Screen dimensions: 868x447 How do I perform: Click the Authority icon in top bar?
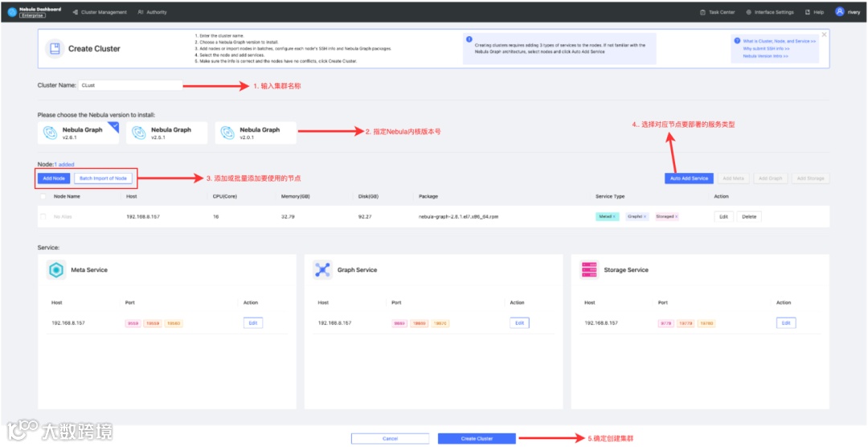pos(140,12)
